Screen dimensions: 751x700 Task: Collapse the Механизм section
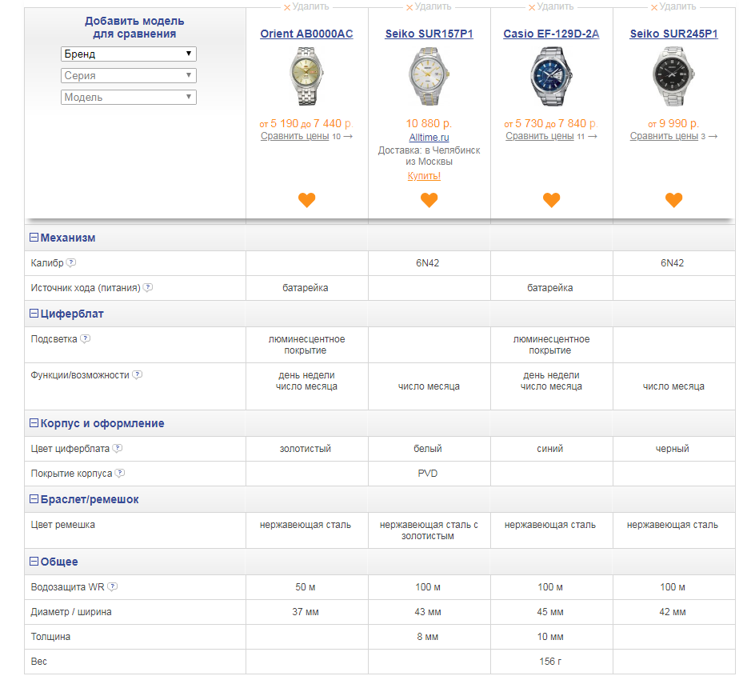point(34,237)
